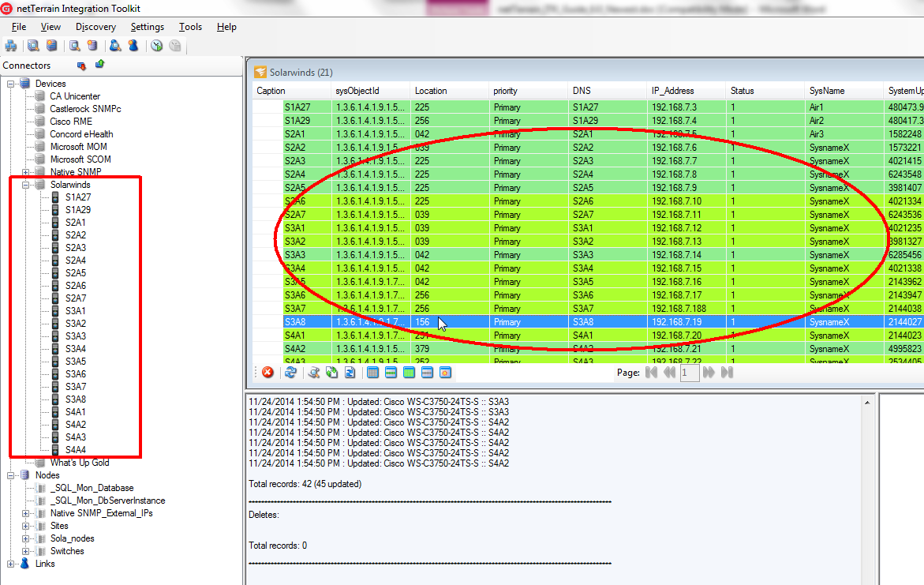The height and width of the screenshot is (585, 924).
Task: Click the red down-arrow icon beside Connectors
Action: coord(81,66)
